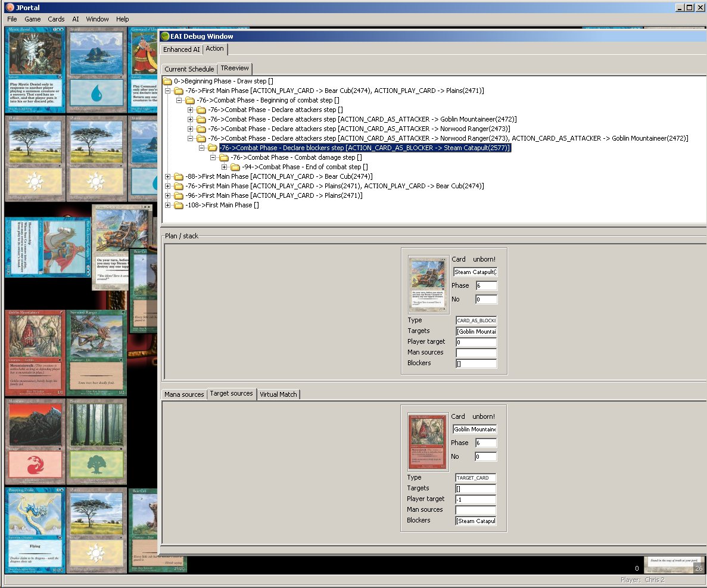Screen dimensions: 707x588
Task: Click folder icon of -108 First Main Phase row
Action: 179,205
